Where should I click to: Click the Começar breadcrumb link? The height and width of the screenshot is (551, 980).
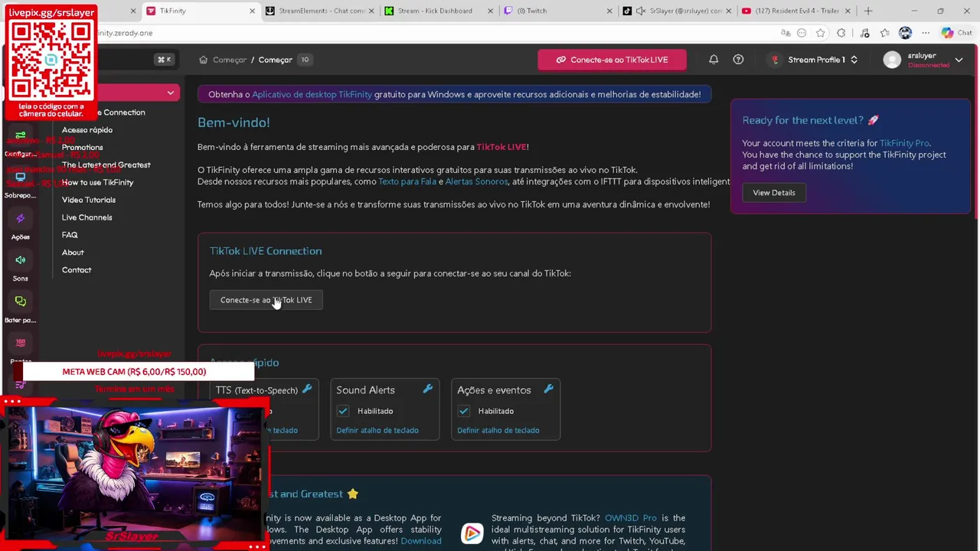pyautogui.click(x=230, y=60)
